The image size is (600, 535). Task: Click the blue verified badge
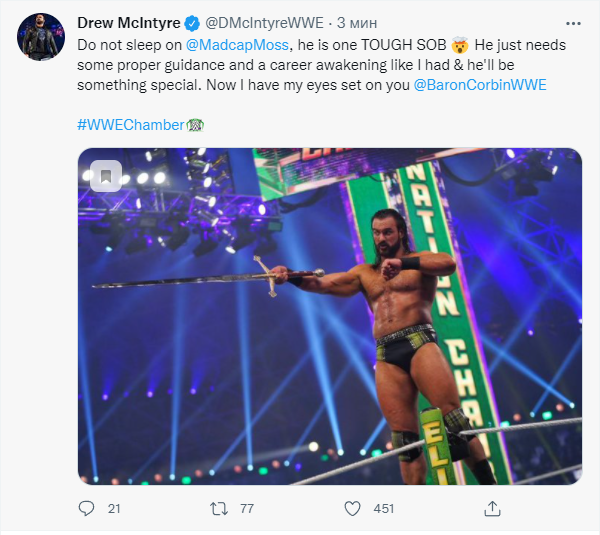(x=193, y=24)
